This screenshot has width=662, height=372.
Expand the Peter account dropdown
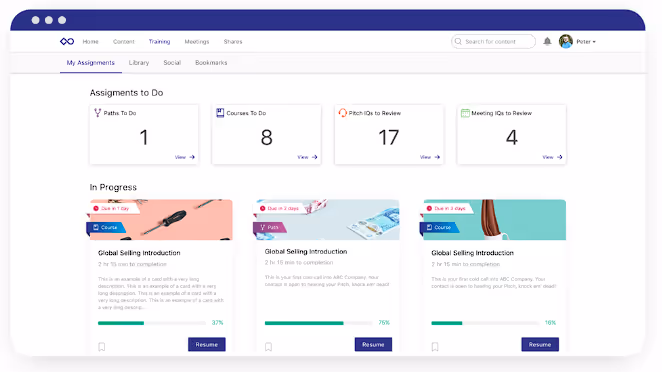coord(586,42)
